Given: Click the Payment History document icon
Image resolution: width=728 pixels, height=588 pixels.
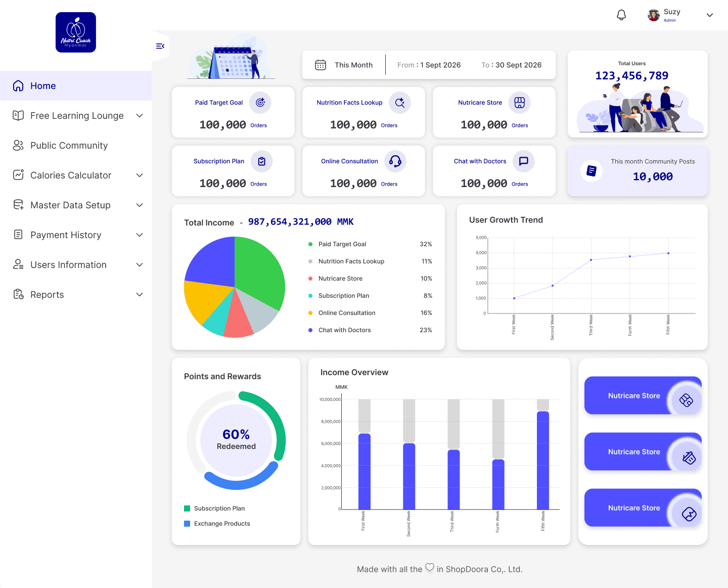Looking at the screenshot, I should [x=18, y=235].
